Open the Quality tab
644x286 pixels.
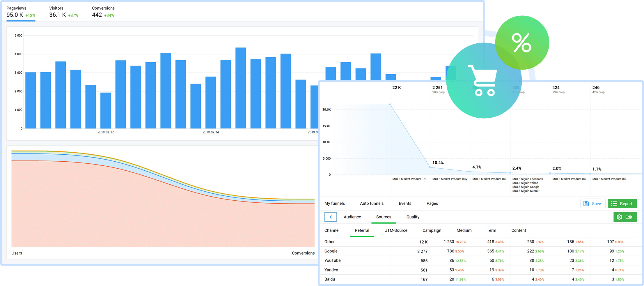point(413,217)
